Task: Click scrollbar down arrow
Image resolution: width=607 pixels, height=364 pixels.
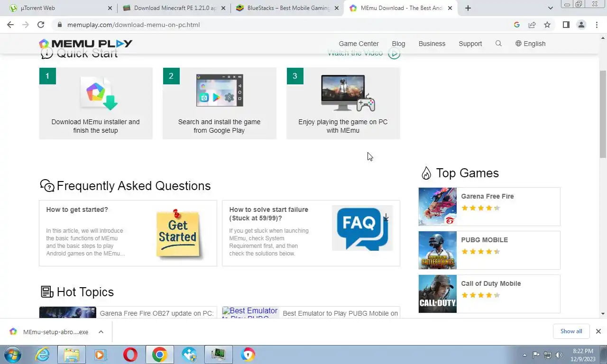Action: pyautogui.click(x=603, y=314)
